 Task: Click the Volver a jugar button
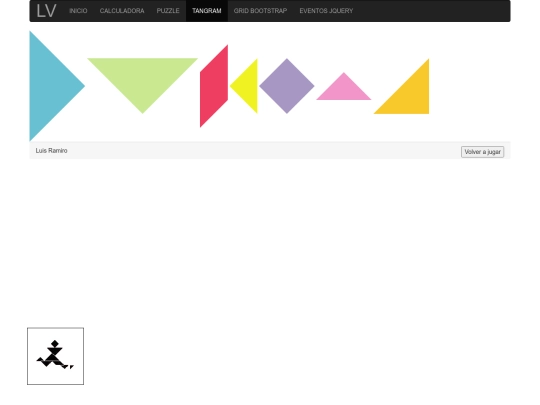tap(482, 152)
